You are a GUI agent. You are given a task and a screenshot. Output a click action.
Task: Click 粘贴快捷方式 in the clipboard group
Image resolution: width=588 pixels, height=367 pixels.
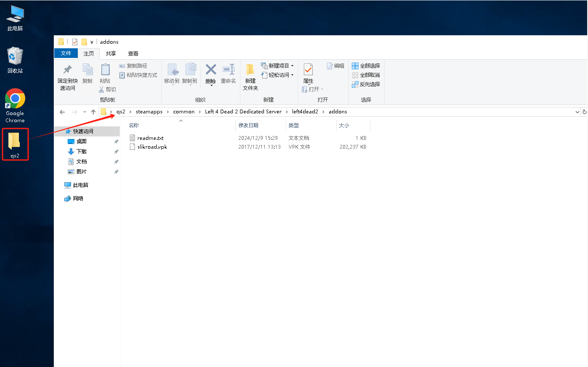point(138,75)
